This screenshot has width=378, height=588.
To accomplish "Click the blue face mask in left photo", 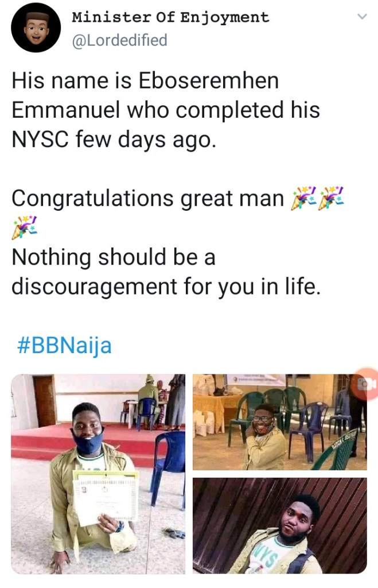I will coord(87,442).
